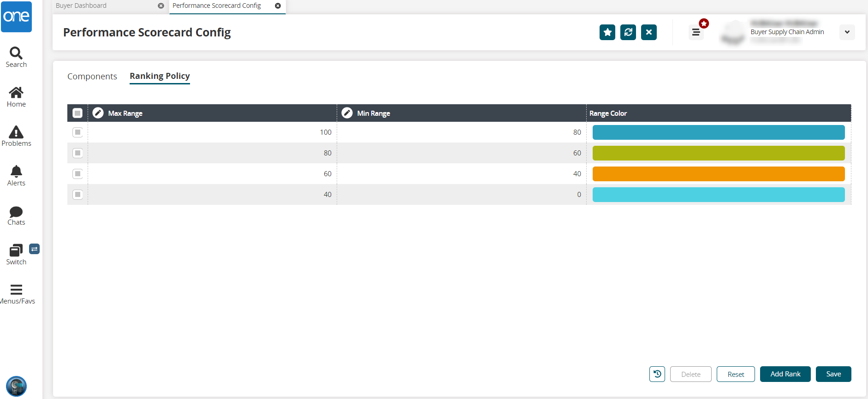Toggle the select-all header checkbox

coord(77,113)
